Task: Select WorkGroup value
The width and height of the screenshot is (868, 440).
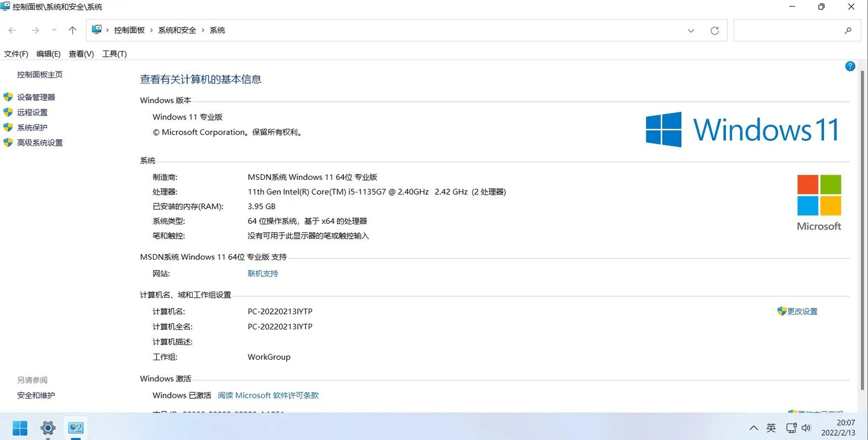Action: [269, 357]
